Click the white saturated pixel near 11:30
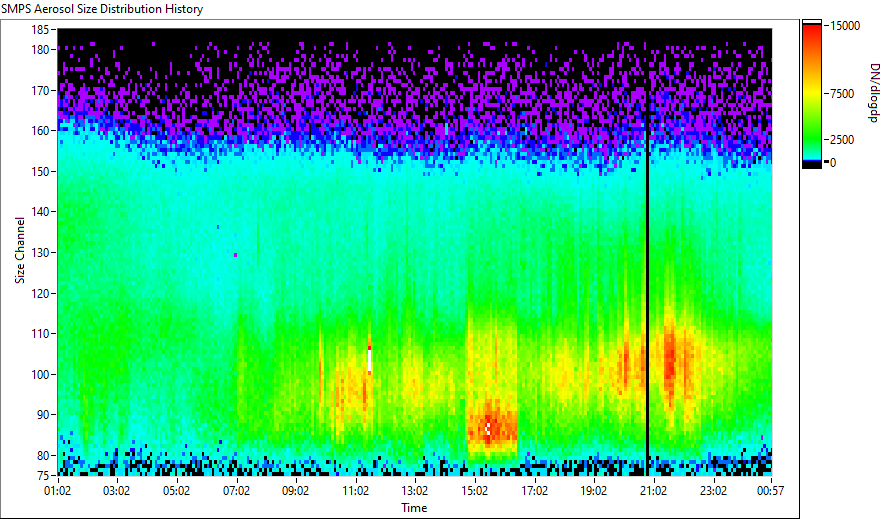The image size is (884, 519). [x=370, y=361]
